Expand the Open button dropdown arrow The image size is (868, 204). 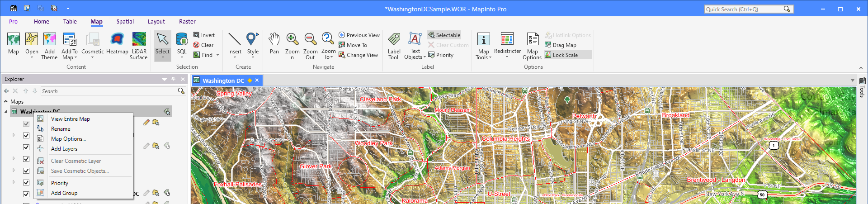pyautogui.click(x=32, y=57)
